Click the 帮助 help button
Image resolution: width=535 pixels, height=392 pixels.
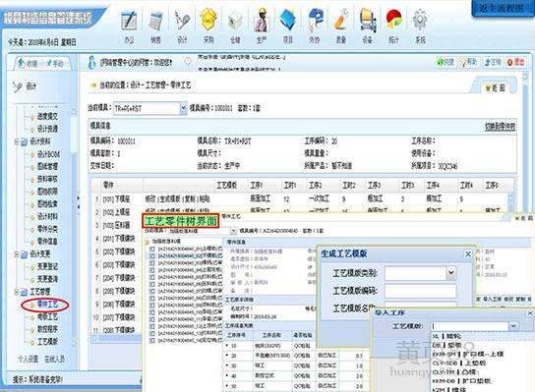469,62
